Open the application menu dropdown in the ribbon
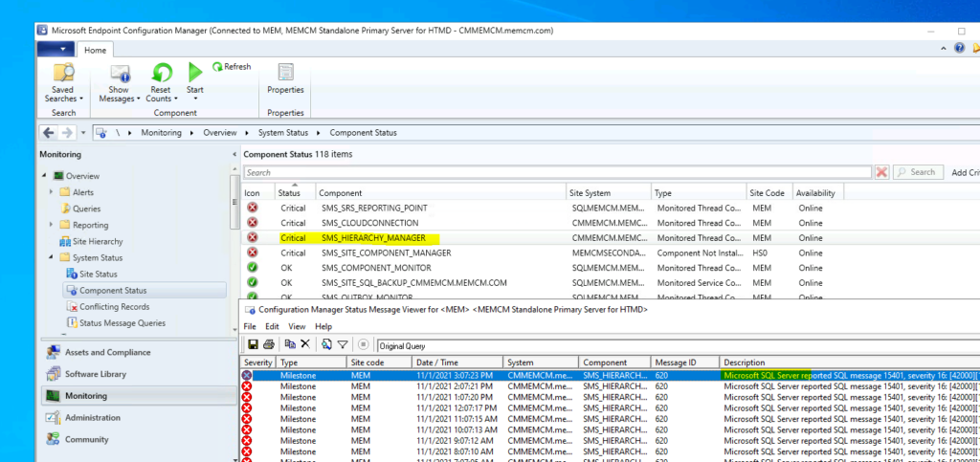 point(56,50)
